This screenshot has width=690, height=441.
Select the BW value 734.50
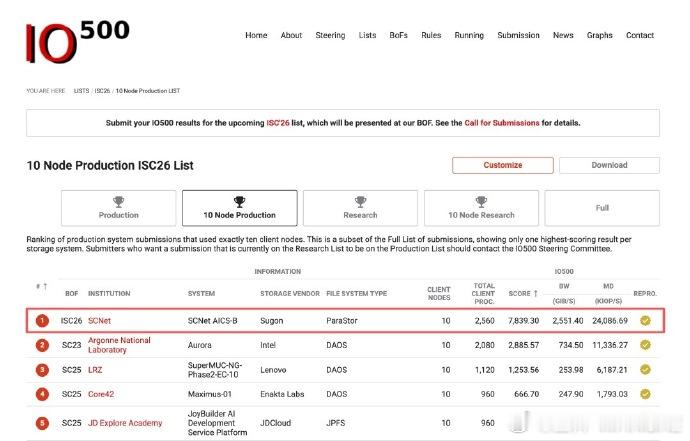[571, 345]
